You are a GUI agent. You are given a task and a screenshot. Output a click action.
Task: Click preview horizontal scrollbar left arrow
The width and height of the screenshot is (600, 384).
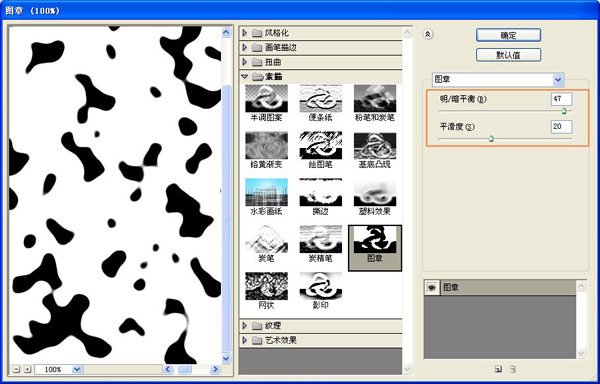click(x=168, y=369)
